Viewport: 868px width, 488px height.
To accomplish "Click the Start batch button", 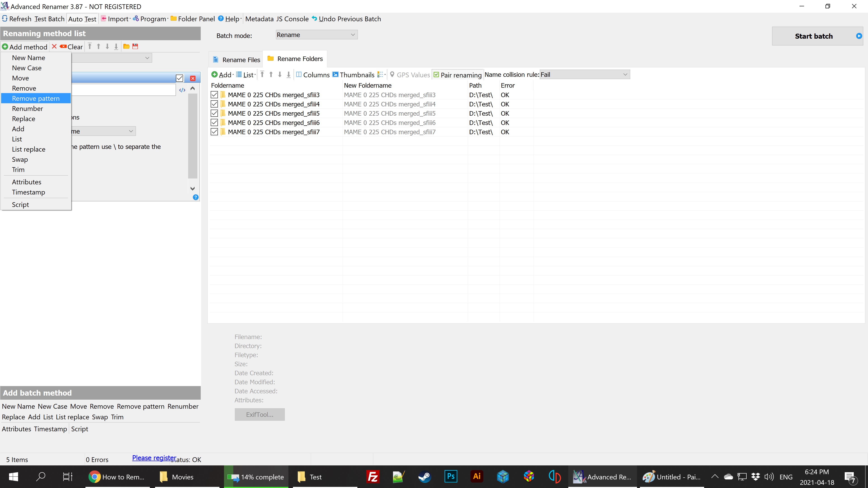I will click(x=814, y=36).
